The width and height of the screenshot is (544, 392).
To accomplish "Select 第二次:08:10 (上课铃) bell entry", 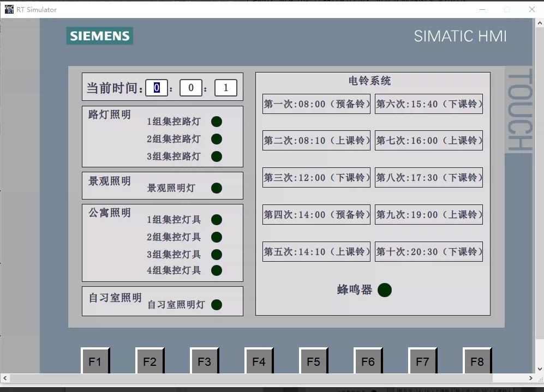I will pos(316,140).
